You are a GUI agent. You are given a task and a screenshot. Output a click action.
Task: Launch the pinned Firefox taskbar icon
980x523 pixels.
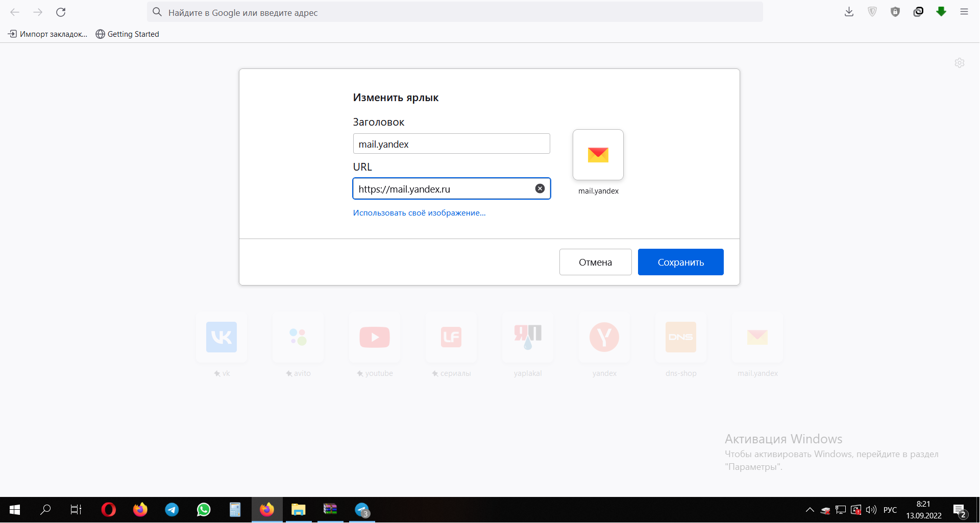(140, 510)
